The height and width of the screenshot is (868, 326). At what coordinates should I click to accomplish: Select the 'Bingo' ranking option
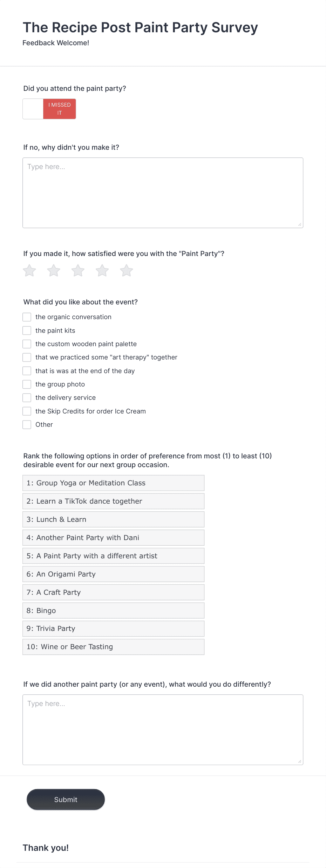coord(113,610)
